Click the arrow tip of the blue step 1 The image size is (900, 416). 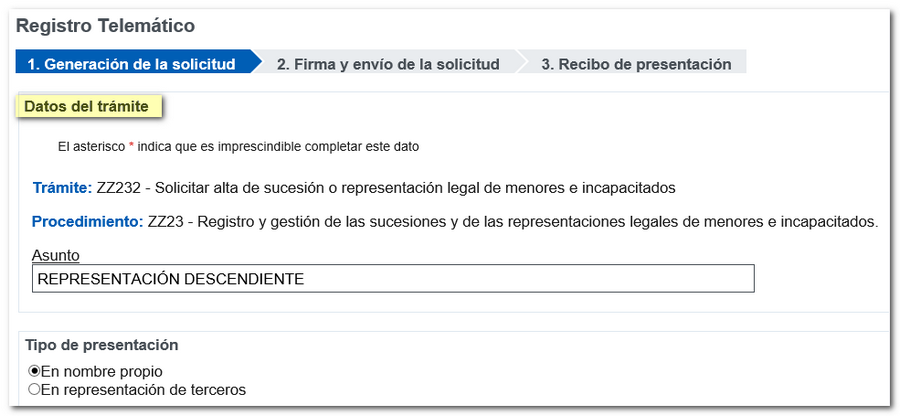[255, 63]
